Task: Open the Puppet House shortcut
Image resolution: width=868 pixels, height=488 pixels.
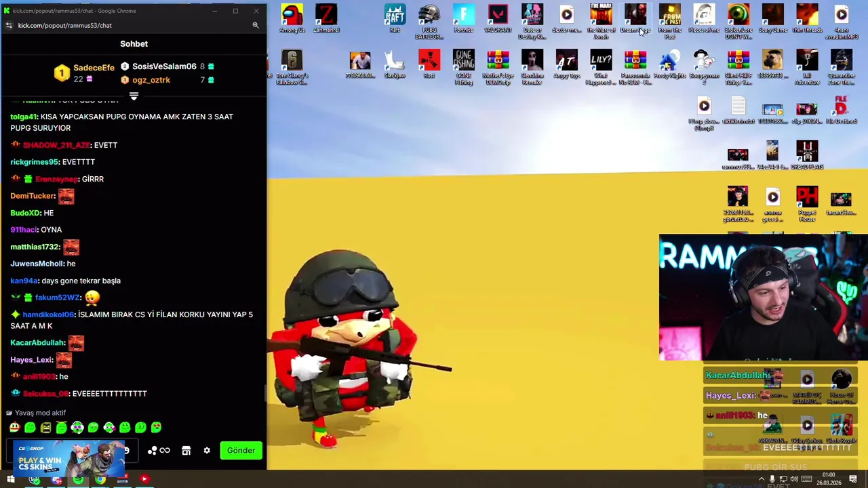Action: pos(807,205)
